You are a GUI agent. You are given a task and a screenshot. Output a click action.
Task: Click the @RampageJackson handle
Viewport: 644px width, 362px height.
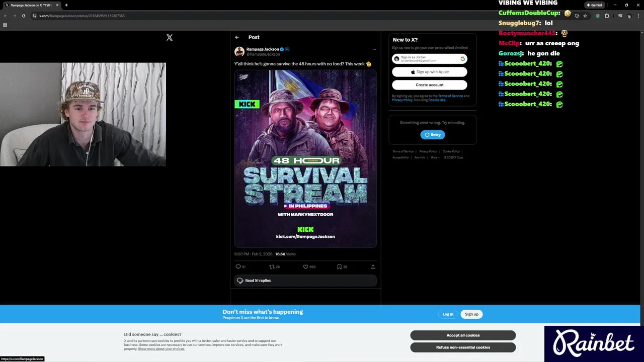tap(263, 54)
